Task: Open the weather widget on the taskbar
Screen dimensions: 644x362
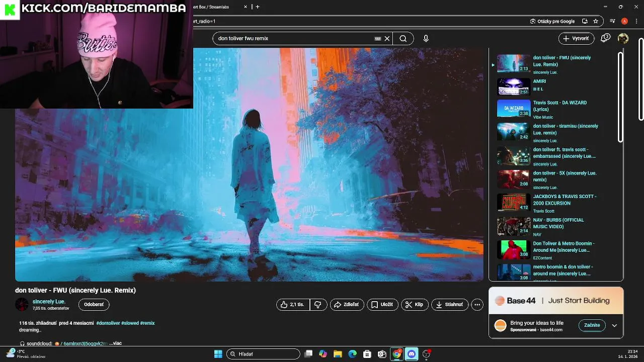Action: click(26, 354)
